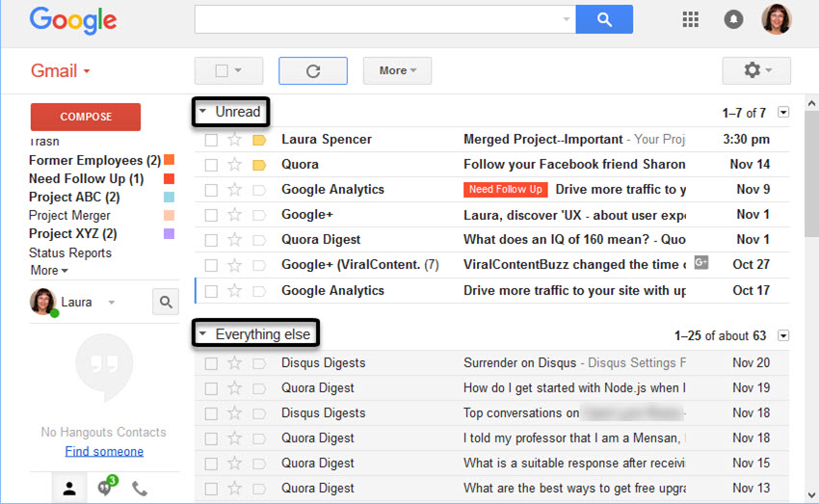The image size is (819, 504).
Task: Click the Google logo
Action: 73,20
